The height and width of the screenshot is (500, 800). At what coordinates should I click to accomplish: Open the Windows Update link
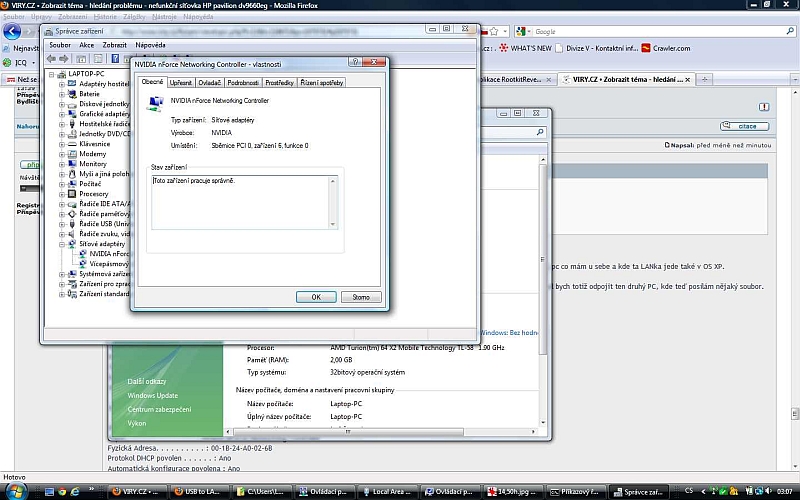(153, 395)
